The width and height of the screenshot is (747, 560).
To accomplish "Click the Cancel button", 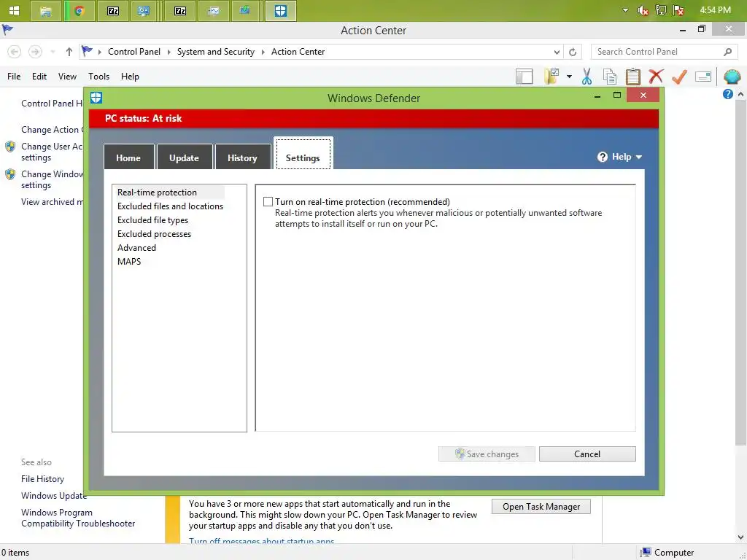I will (x=587, y=454).
